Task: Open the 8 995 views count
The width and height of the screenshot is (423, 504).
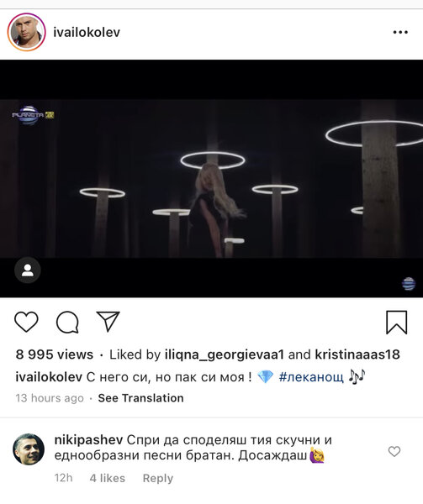Action: click(x=55, y=354)
